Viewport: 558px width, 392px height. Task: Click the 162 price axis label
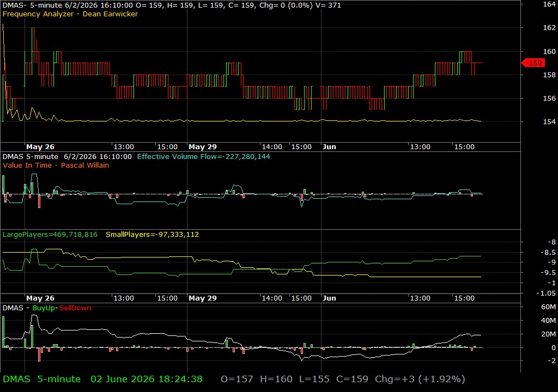(x=549, y=28)
